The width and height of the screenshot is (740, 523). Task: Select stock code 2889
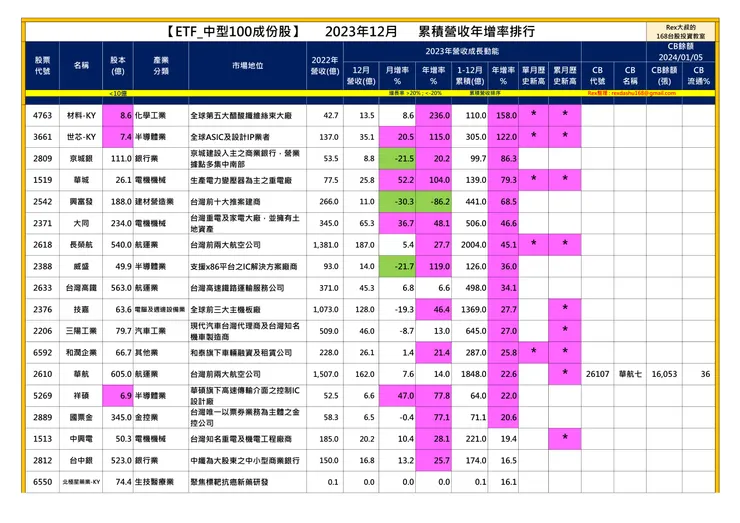point(42,417)
